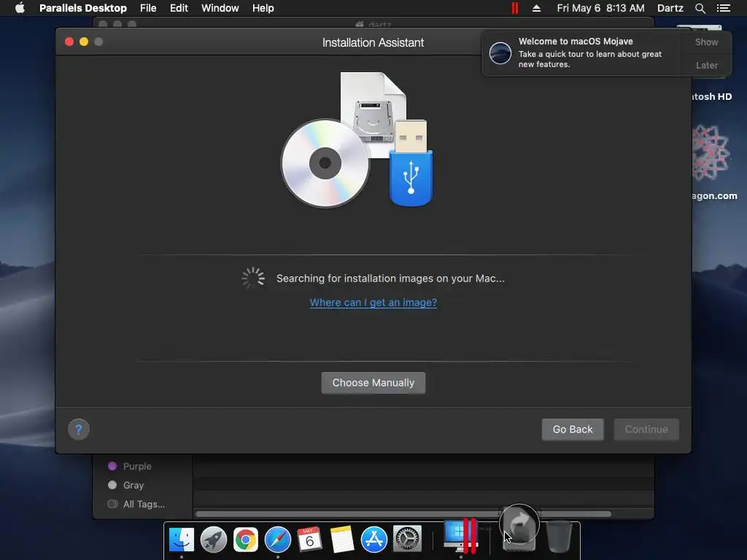Image resolution: width=747 pixels, height=560 pixels.
Task: Open the Edit menu
Action: click(179, 8)
